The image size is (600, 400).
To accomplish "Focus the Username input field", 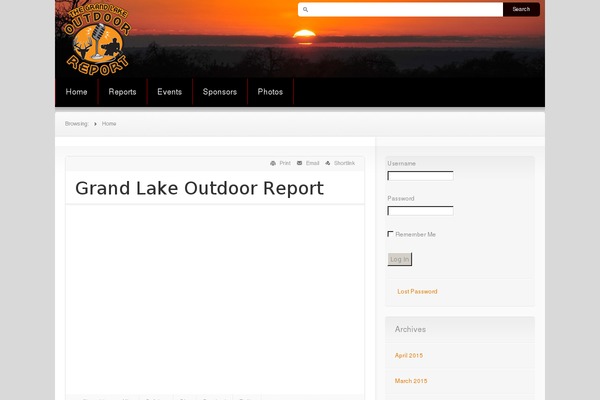I will pos(420,176).
